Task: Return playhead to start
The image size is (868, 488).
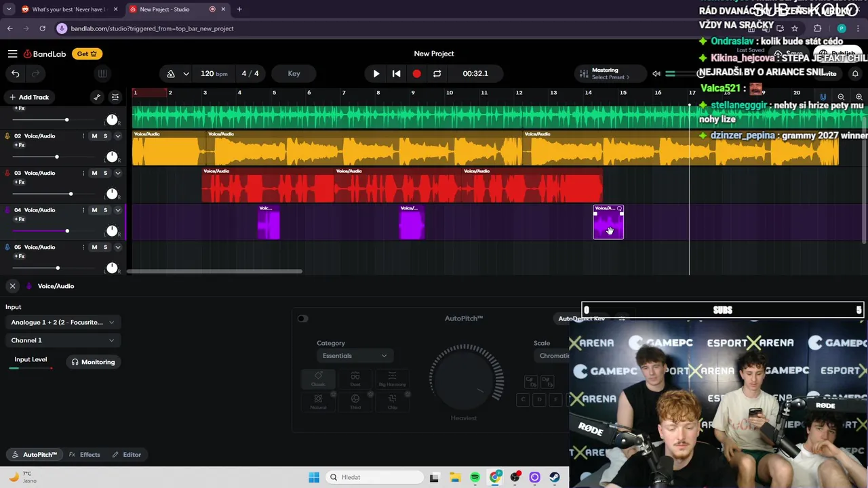Action: (x=397, y=73)
